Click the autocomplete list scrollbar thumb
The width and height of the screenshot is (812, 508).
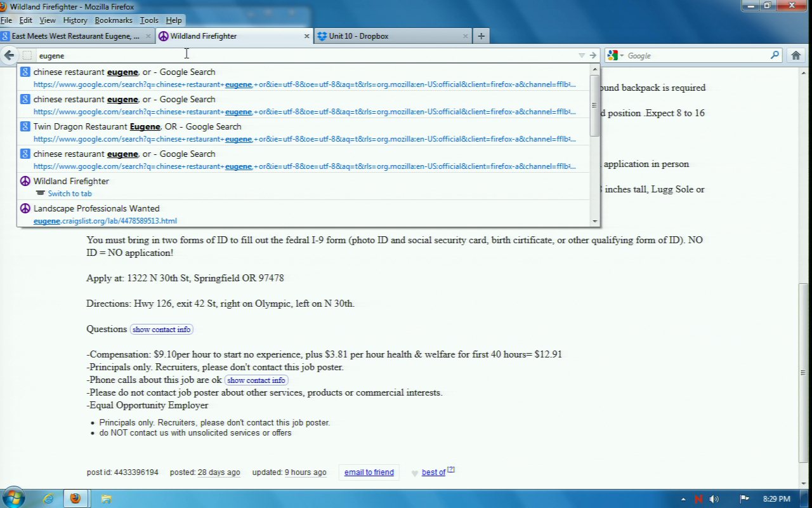click(x=594, y=105)
